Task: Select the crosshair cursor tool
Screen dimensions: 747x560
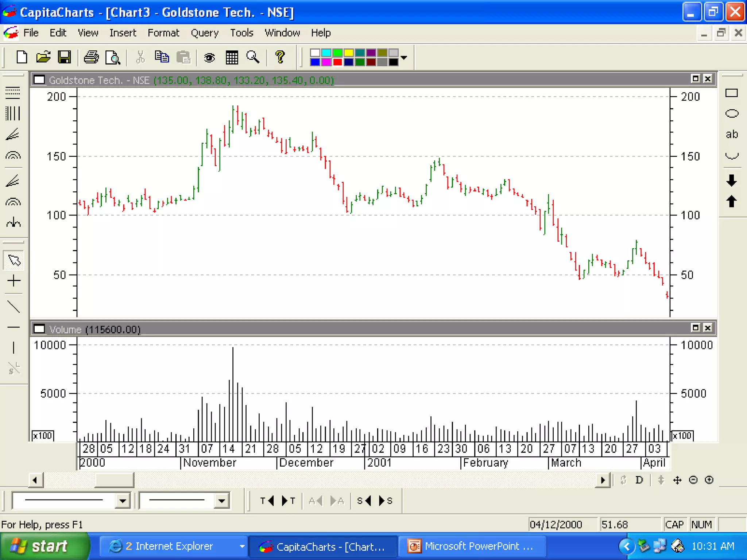Action: click(13, 281)
